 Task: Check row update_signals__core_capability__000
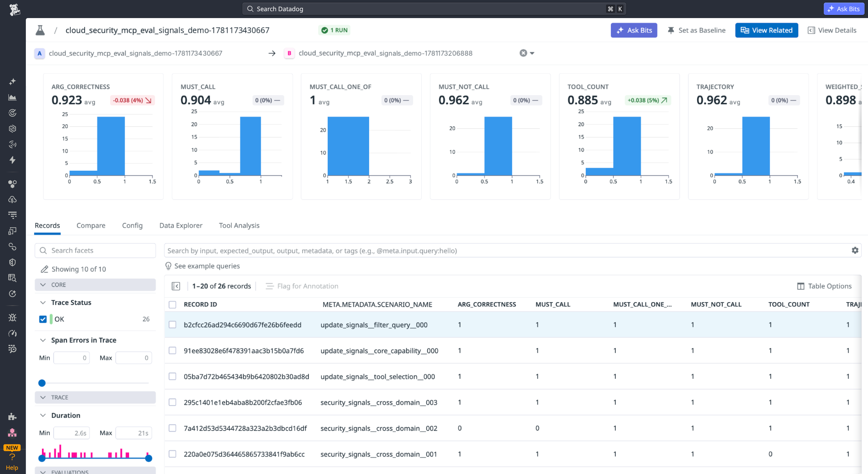(173, 351)
